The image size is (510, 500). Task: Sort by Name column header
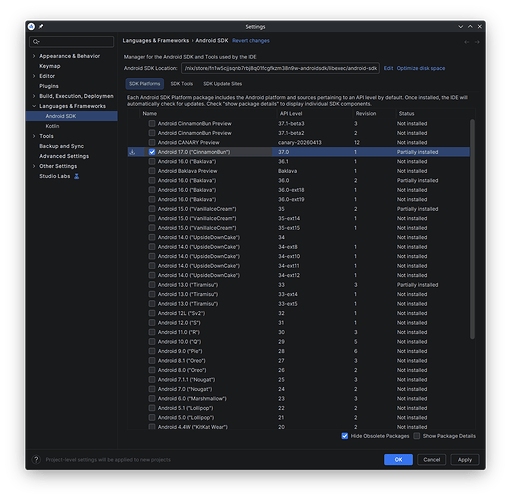click(150, 114)
